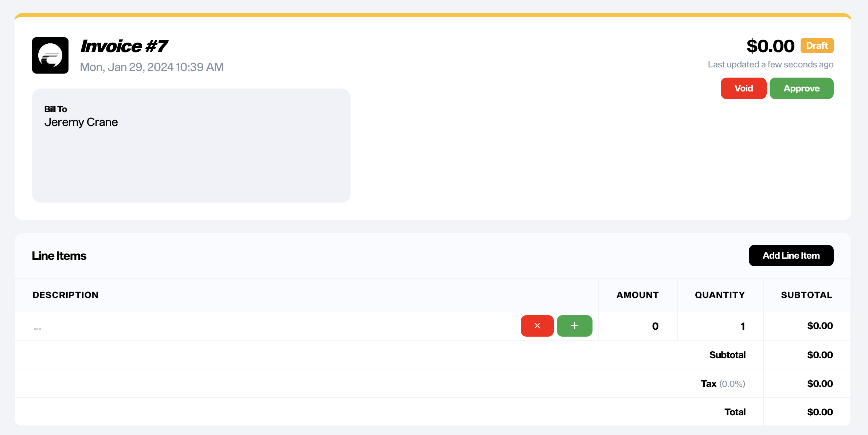This screenshot has width=868, height=435.
Task: Change the Amount value of the line item
Action: [655, 326]
